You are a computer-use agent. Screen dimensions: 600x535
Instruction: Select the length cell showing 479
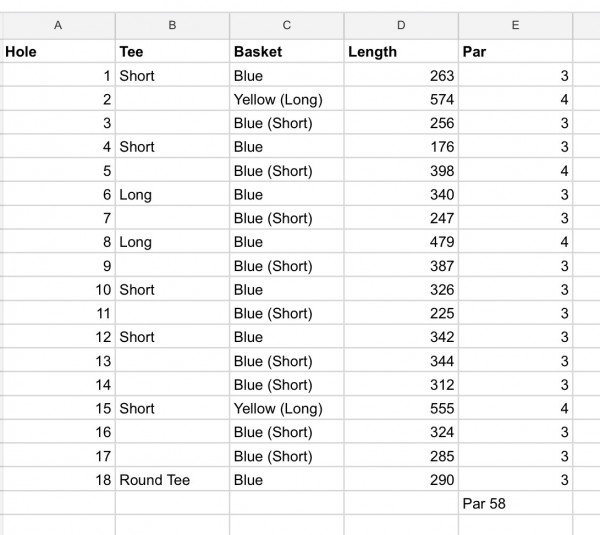coord(401,242)
